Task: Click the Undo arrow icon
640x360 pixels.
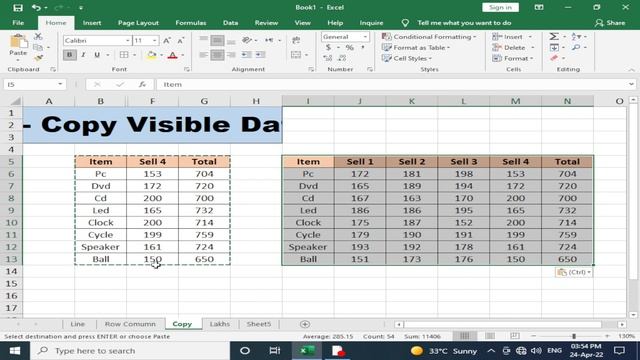Action: pyautogui.click(x=36, y=7)
